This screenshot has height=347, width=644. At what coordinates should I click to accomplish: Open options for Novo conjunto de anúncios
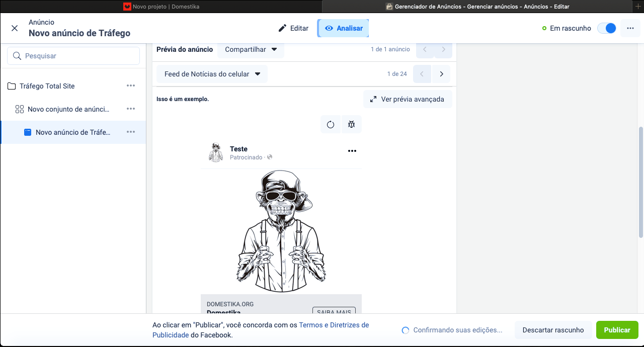coord(131,109)
